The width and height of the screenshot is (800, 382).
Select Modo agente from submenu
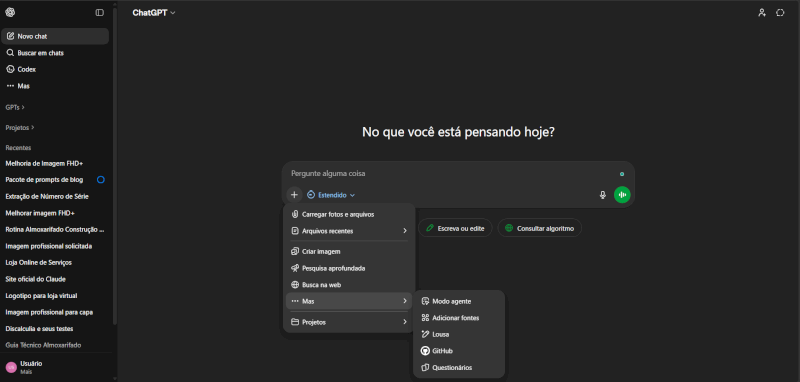click(459, 301)
